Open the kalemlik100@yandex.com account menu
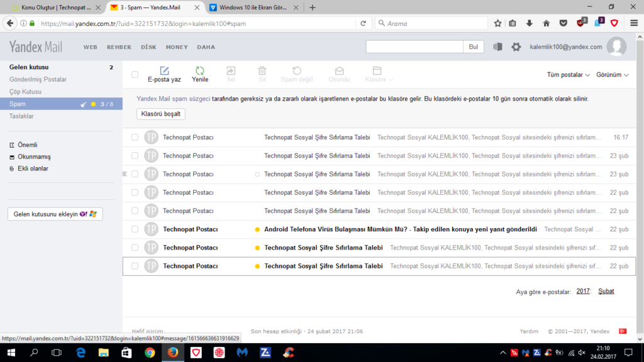 565,47
